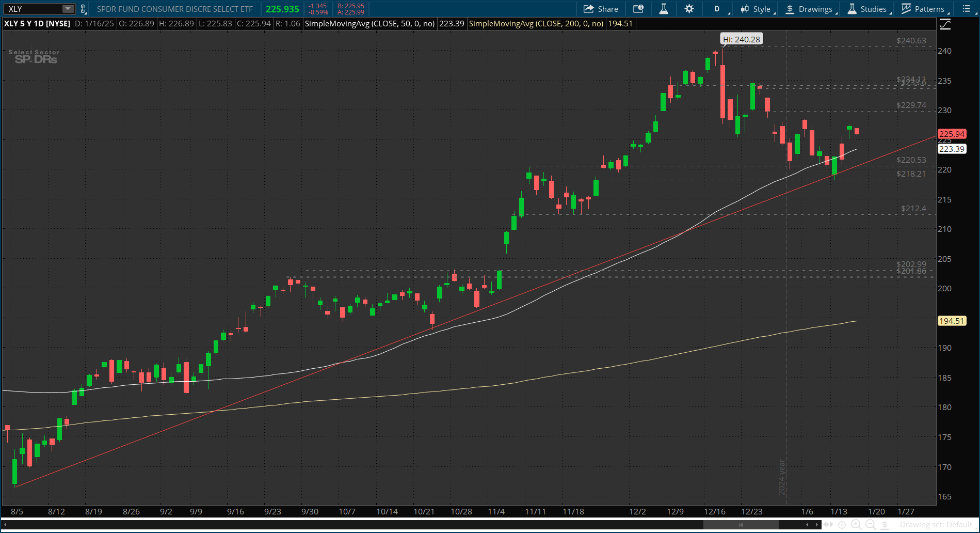The image size is (980, 533).
Task: Click the O: 226.89 open value
Action: (136, 24)
